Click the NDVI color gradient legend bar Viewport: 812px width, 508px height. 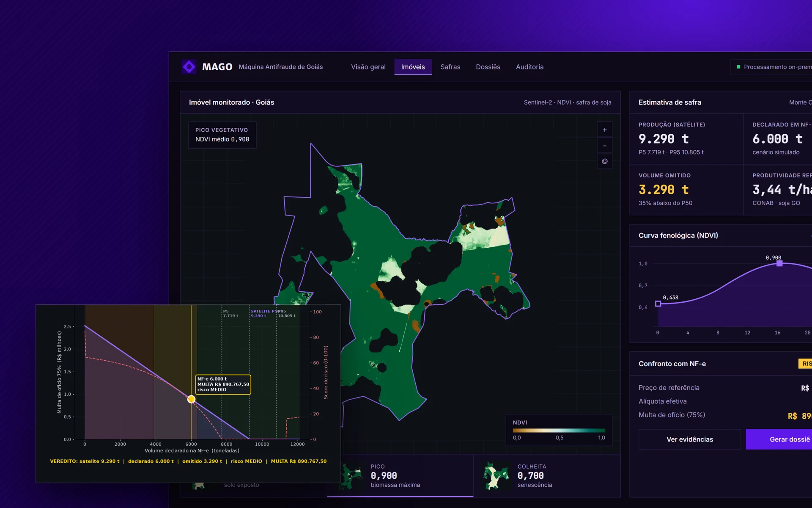click(x=559, y=431)
